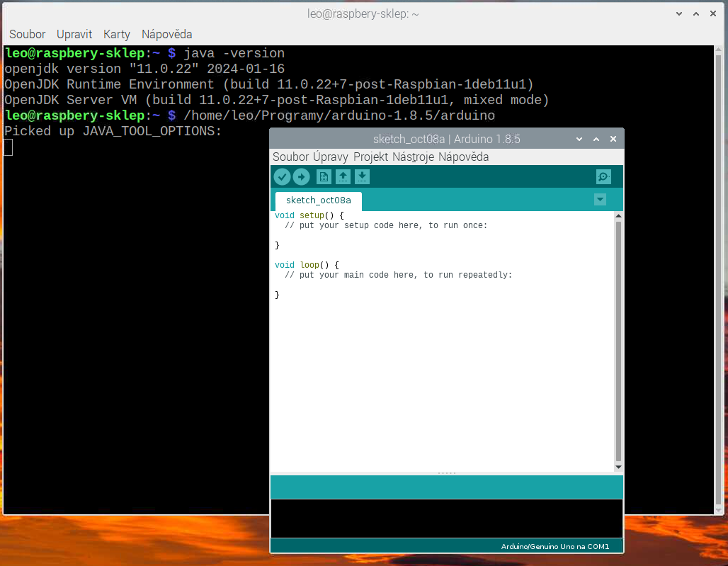
Task: Open Arduino Soubor menu
Action: click(x=290, y=157)
